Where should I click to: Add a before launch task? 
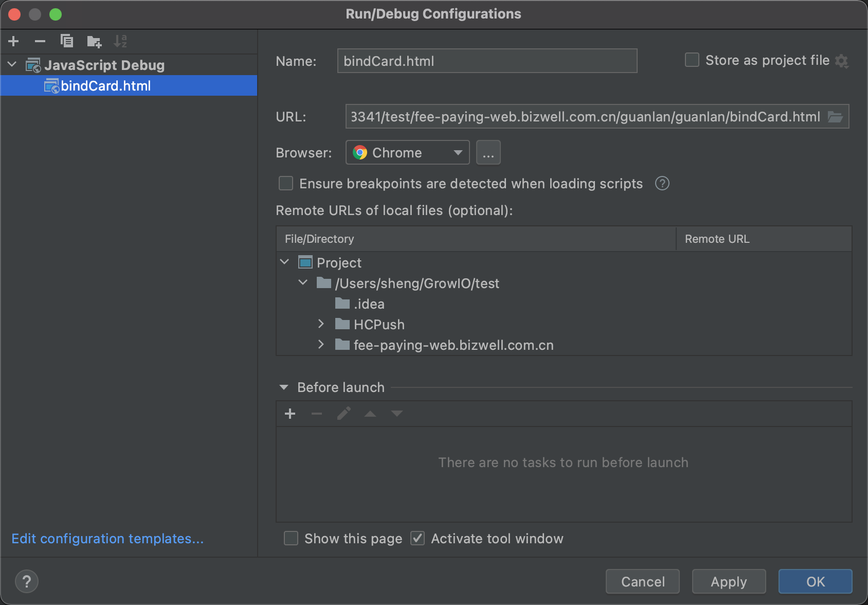(x=290, y=414)
